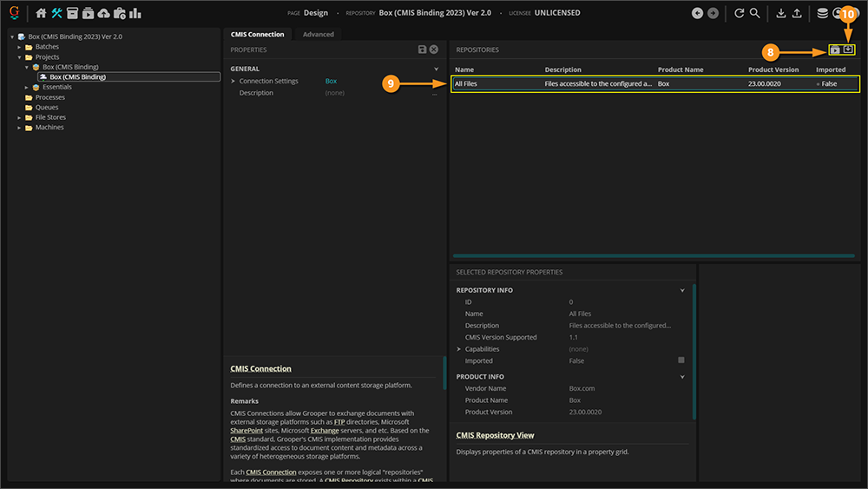Image resolution: width=868 pixels, height=489 pixels.
Task: Open search with the magnifier icon
Action: pyautogui.click(x=755, y=13)
